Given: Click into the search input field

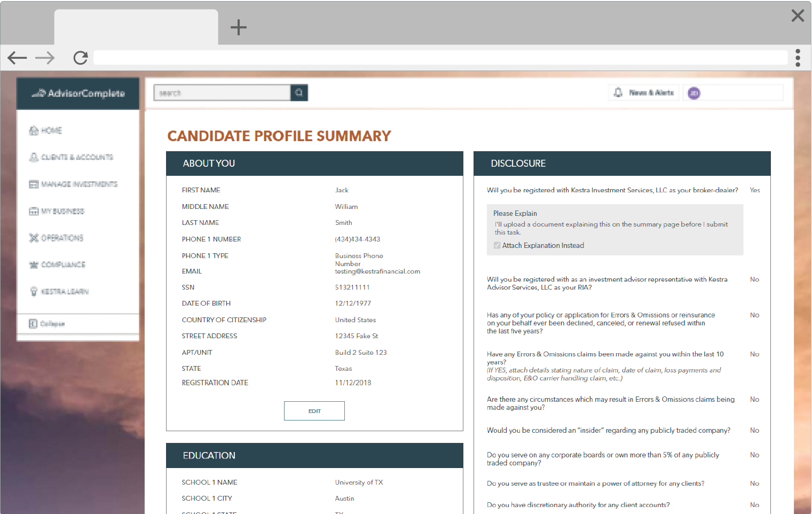Looking at the screenshot, I should click(222, 93).
